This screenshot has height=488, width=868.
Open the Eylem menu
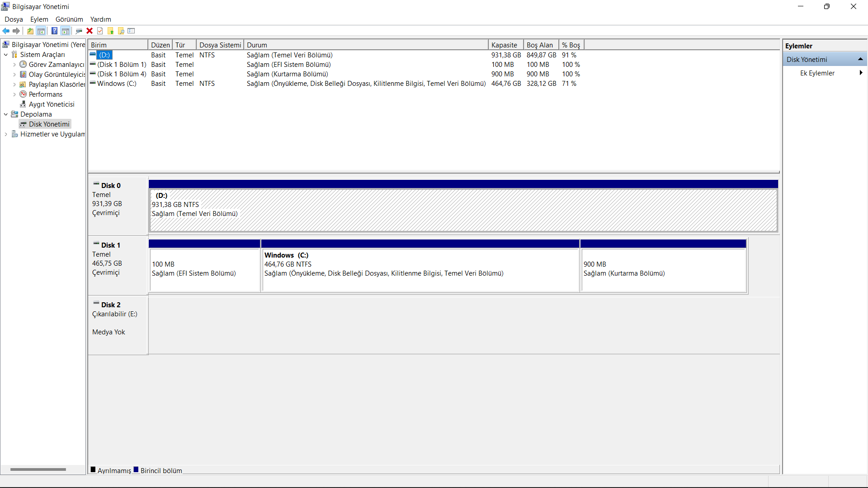(x=39, y=19)
